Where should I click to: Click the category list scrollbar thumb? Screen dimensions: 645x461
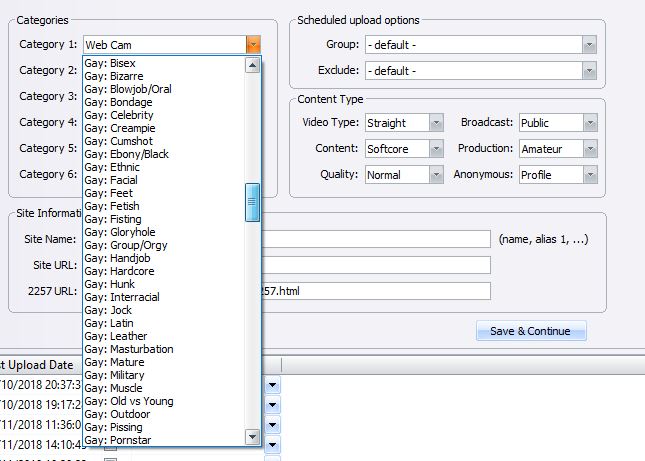(253, 202)
